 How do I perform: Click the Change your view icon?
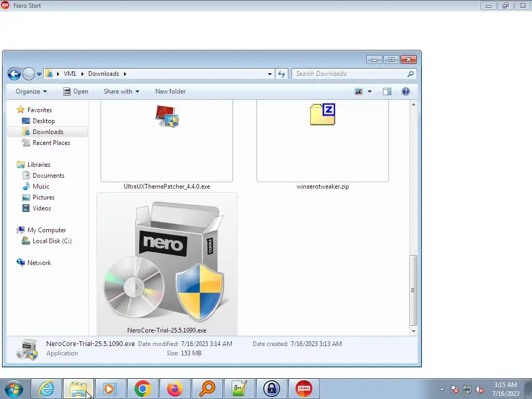358,91
